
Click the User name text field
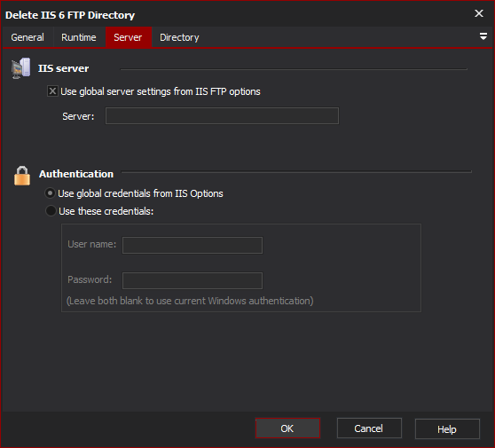coord(192,246)
